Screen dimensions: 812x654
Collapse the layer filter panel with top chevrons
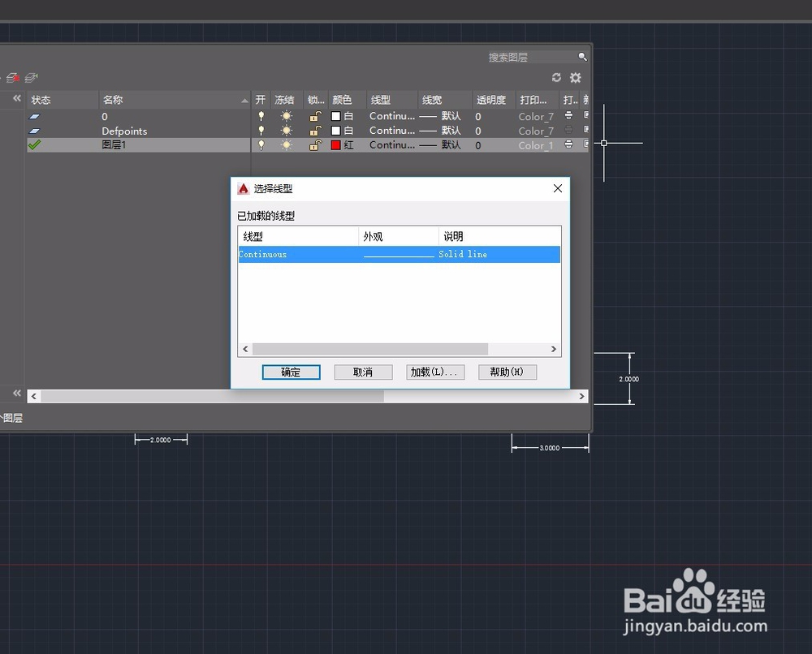pyautogui.click(x=17, y=98)
